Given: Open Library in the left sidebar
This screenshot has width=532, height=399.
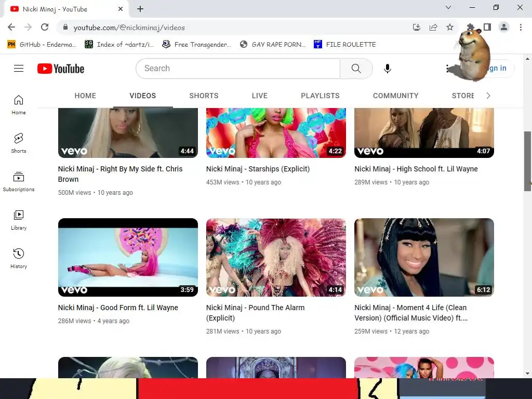Looking at the screenshot, I should pos(19,220).
